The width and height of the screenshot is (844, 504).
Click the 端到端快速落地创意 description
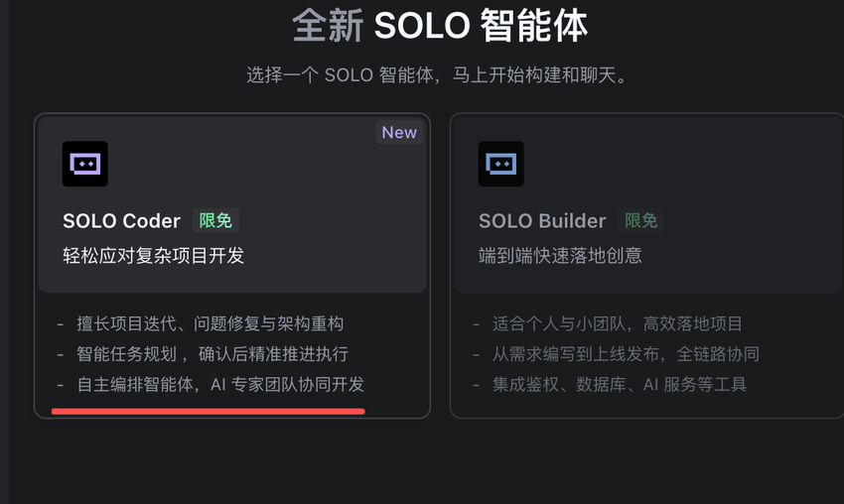tap(560, 256)
